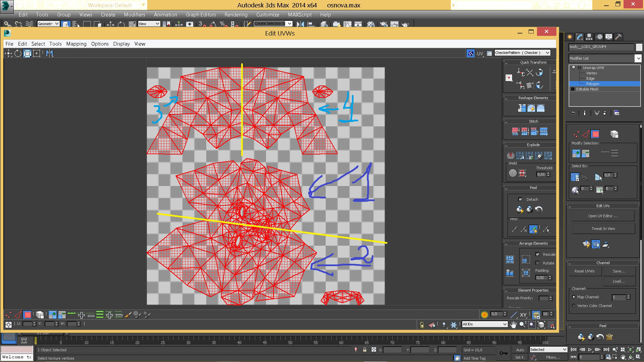This screenshot has width=644, height=362.
Task: Click the Pan view hand icon
Action: pos(513,324)
